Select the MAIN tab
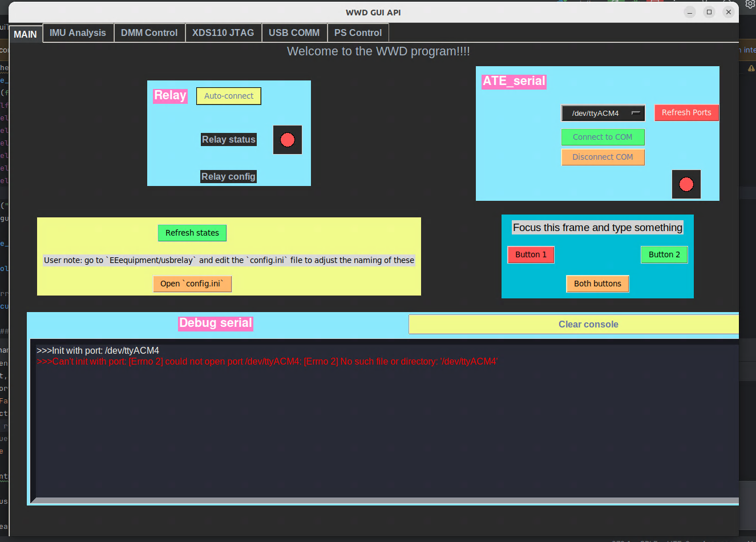The height and width of the screenshot is (542, 756). click(26, 34)
